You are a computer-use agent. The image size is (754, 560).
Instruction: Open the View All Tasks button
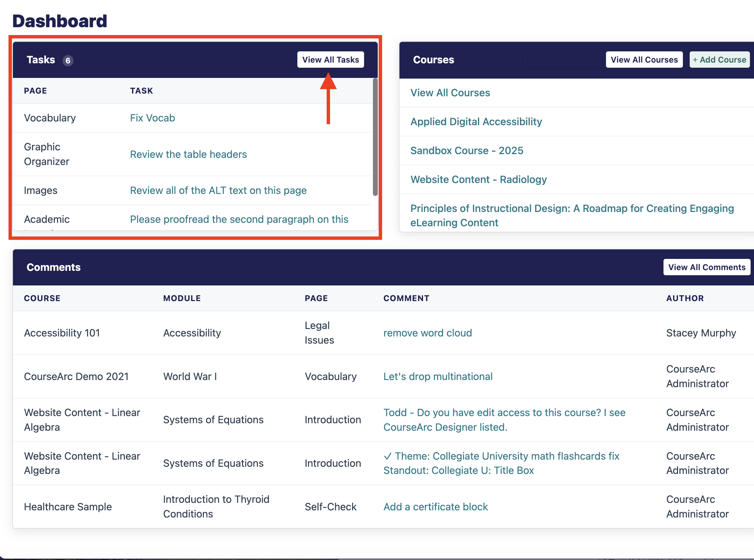[330, 60]
